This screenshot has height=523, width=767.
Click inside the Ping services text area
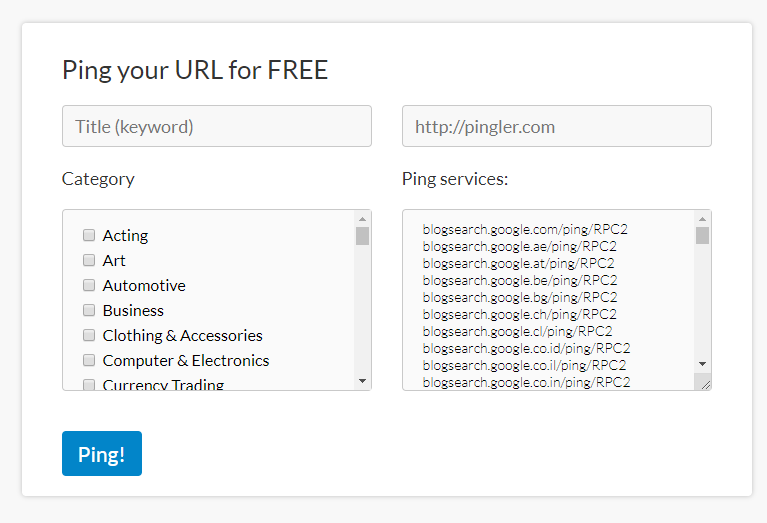click(548, 300)
